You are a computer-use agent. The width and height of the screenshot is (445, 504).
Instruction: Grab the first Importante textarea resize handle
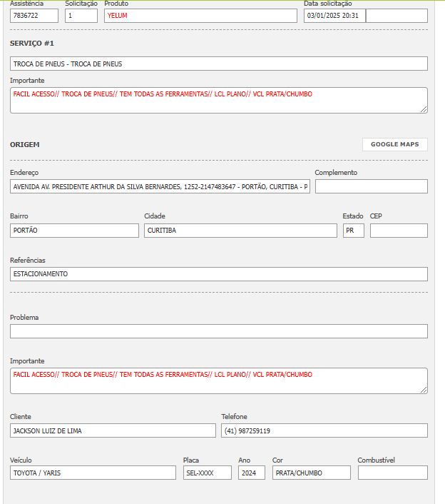point(424,109)
